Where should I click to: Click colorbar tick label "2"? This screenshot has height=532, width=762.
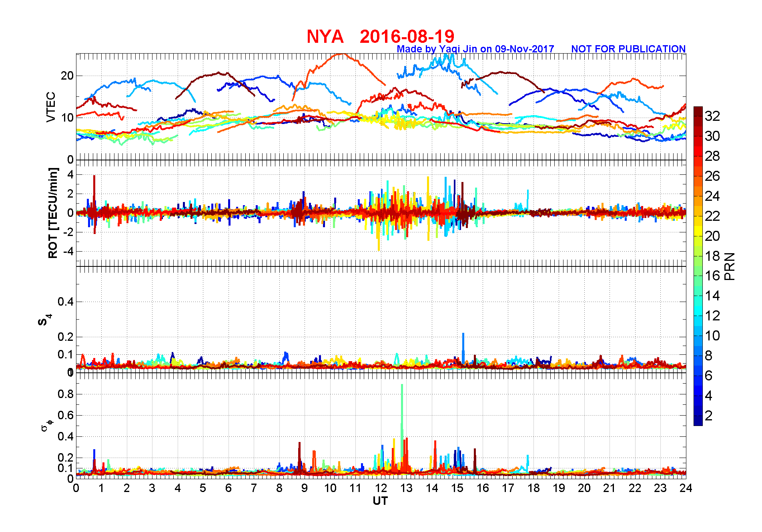click(708, 416)
